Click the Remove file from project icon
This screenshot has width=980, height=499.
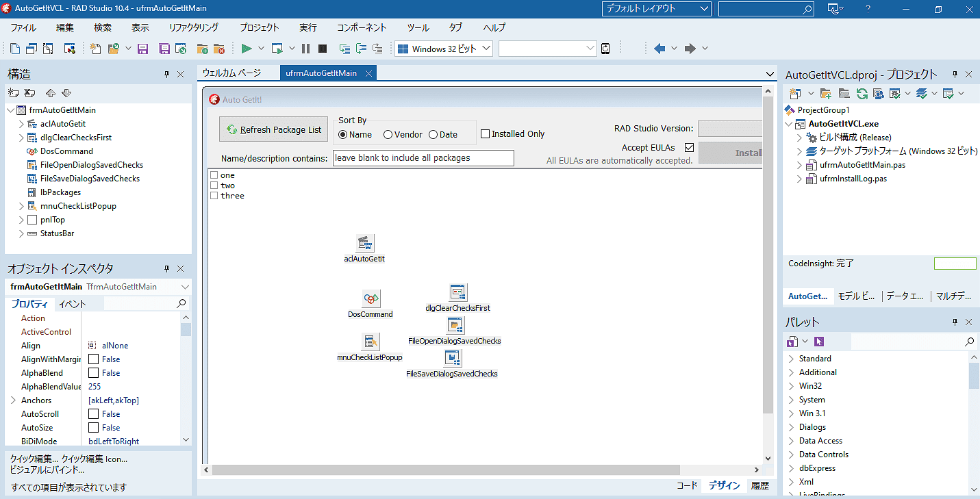(218, 49)
